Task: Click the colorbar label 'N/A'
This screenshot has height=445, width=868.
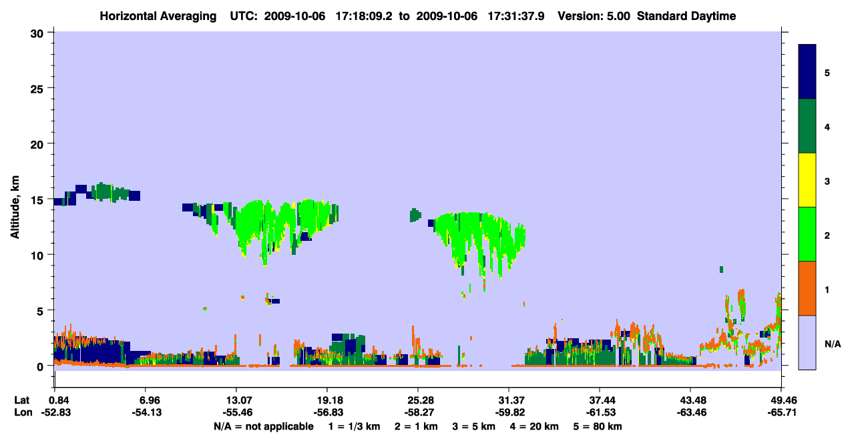Action: click(833, 344)
